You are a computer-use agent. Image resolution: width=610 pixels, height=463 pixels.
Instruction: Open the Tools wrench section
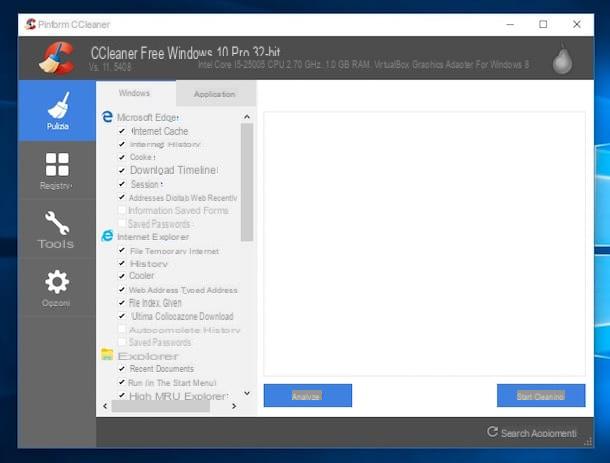57,229
